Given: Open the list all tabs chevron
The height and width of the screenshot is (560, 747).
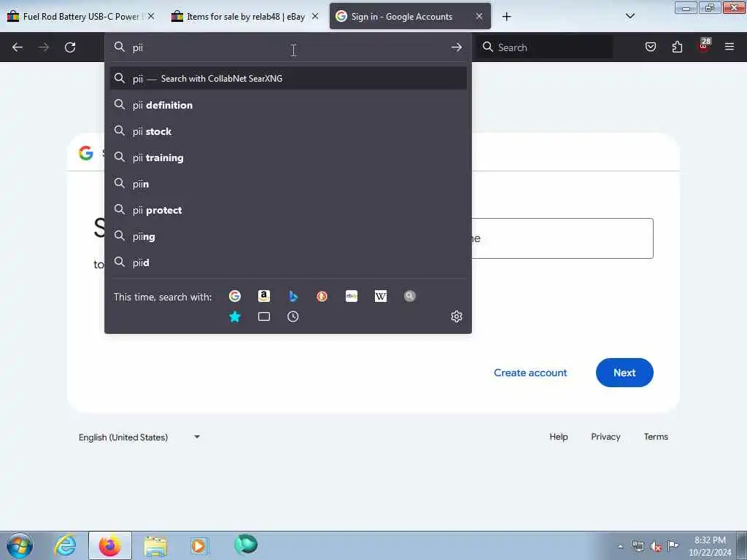Looking at the screenshot, I should tap(630, 16).
